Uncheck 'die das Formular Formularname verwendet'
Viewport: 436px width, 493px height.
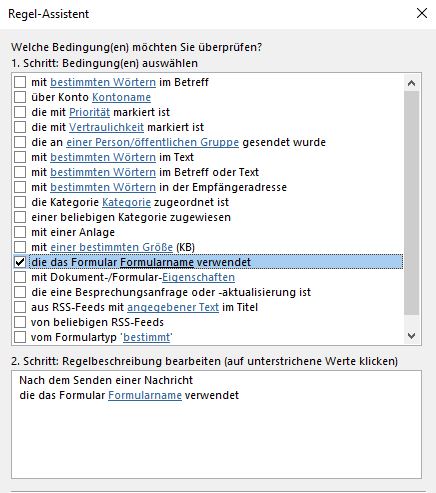tap(20, 262)
